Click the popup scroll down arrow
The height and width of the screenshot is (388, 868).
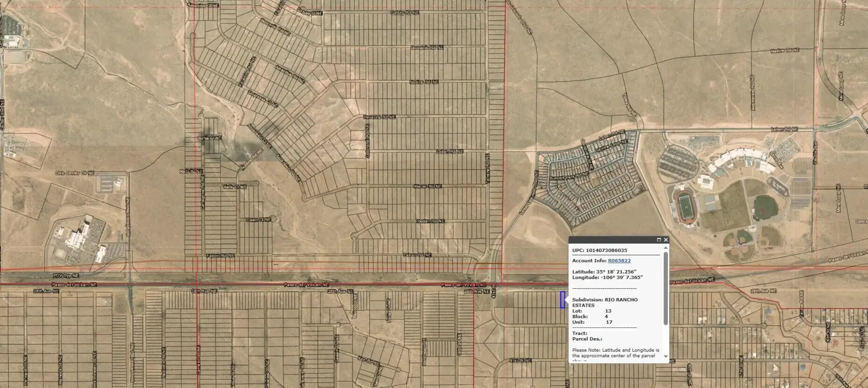(x=666, y=356)
